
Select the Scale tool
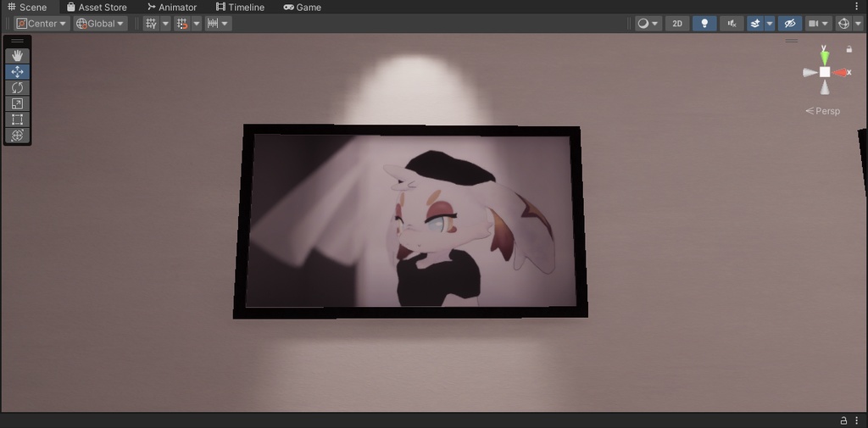(x=17, y=103)
